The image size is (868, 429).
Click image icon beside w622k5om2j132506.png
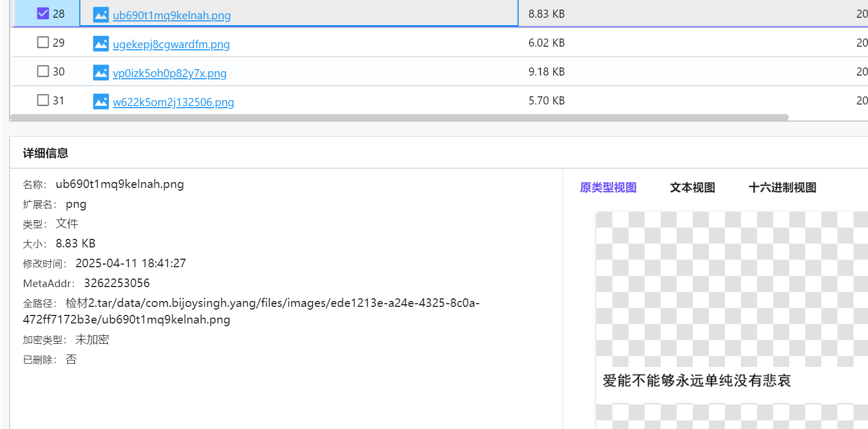tap(101, 101)
